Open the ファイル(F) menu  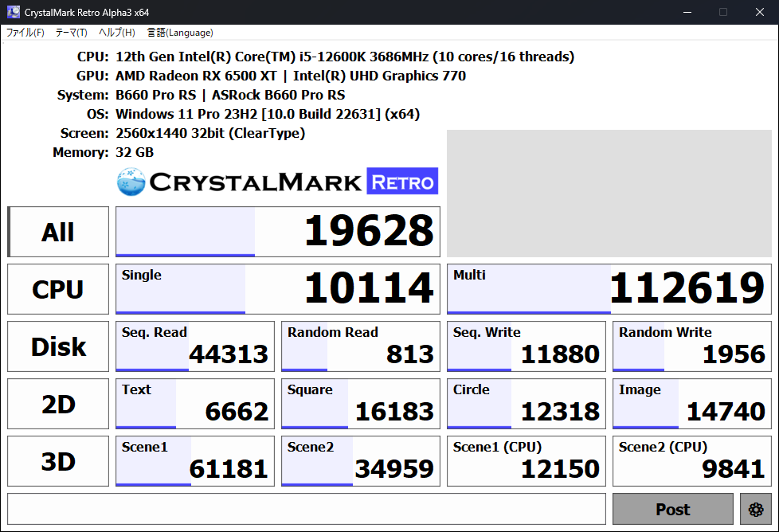click(x=25, y=33)
